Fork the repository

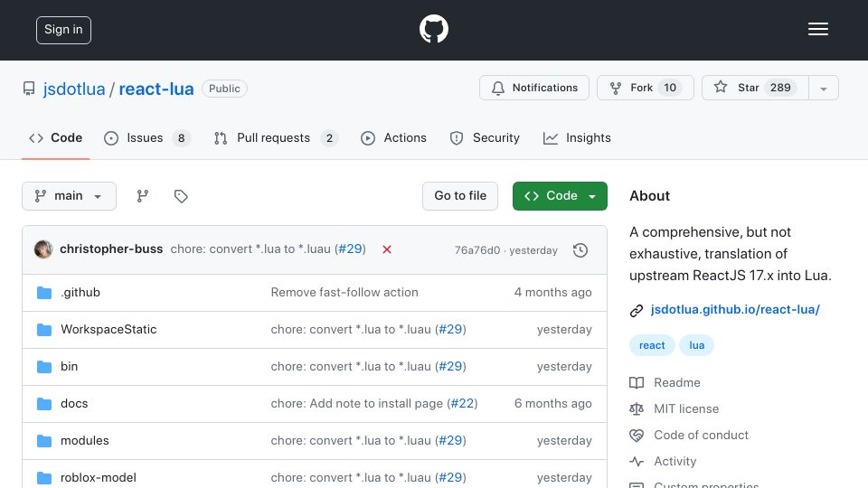(645, 88)
